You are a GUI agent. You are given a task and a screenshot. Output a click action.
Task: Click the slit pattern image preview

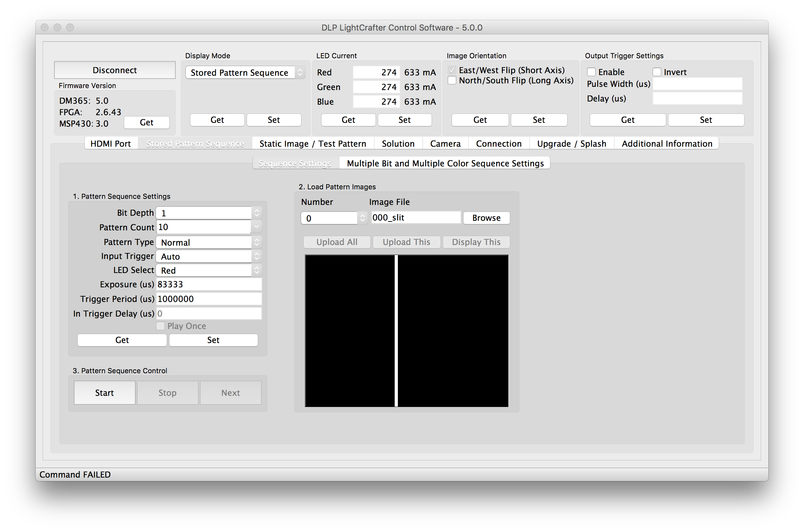pyautogui.click(x=406, y=331)
